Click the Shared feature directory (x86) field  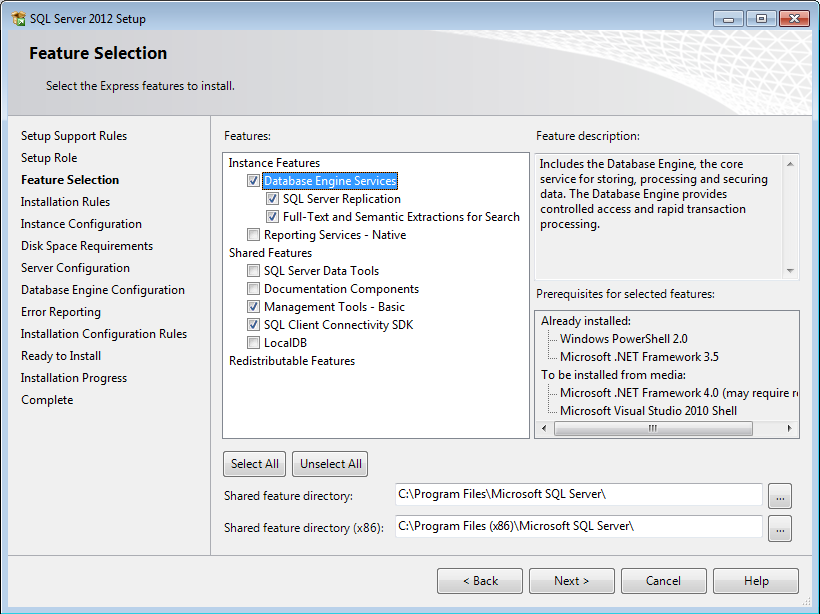point(578,527)
